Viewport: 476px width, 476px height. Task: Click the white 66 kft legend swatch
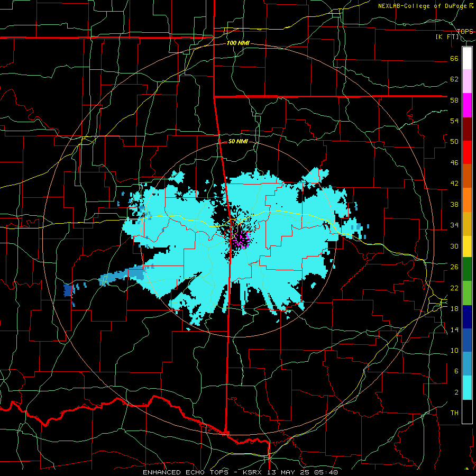(467, 58)
